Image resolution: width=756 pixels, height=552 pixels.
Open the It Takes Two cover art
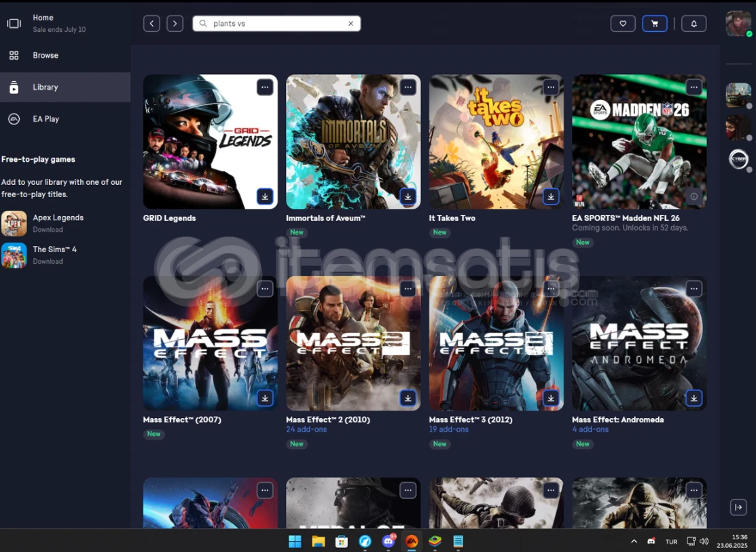(496, 142)
